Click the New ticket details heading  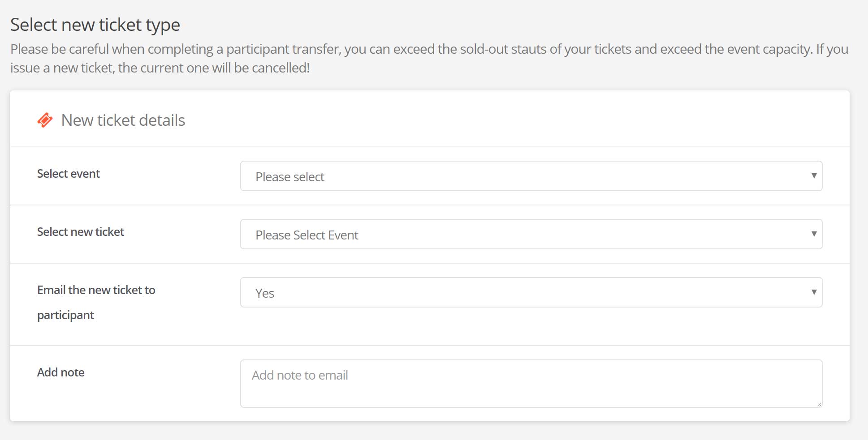[x=123, y=120]
